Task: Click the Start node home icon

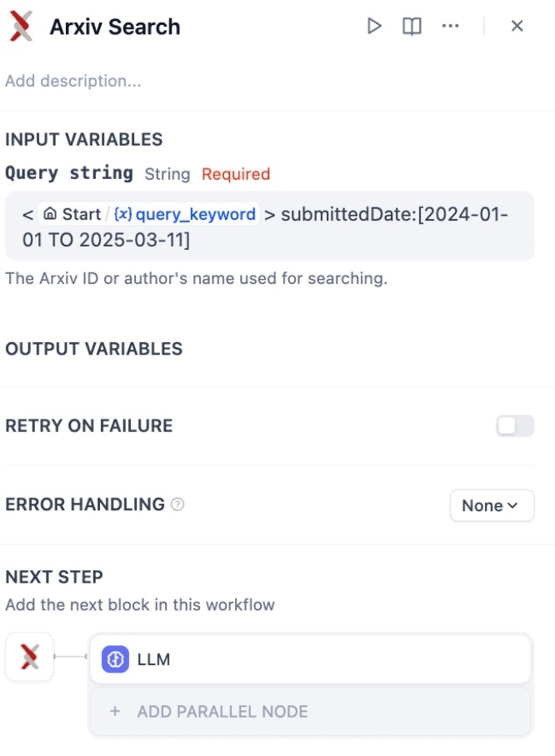Action: point(51,214)
